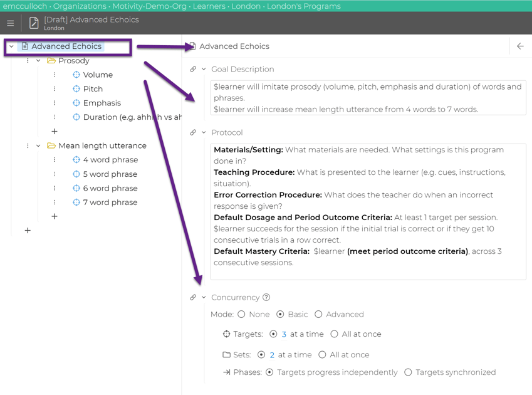Choose Targets synchronized for Phases
Image resolution: width=532 pixels, height=395 pixels.
[409, 372]
